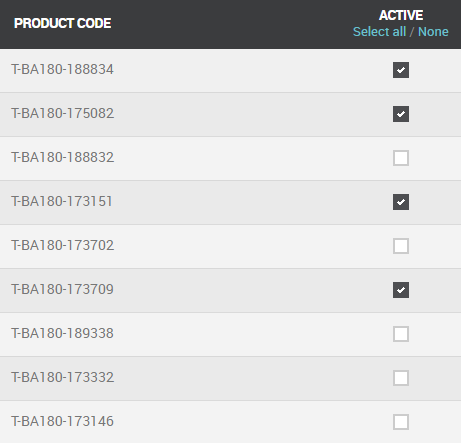Select product code T-BA180-175082 text
Image resolution: width=461 pixels, height=443 pixels.
(x=62, y=113)
